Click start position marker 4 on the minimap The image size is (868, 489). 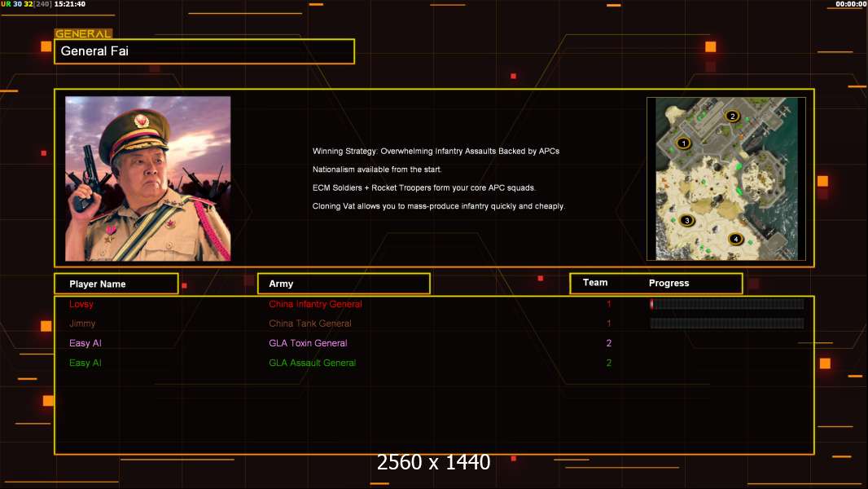pyautogui.click(x=736, y=240)
